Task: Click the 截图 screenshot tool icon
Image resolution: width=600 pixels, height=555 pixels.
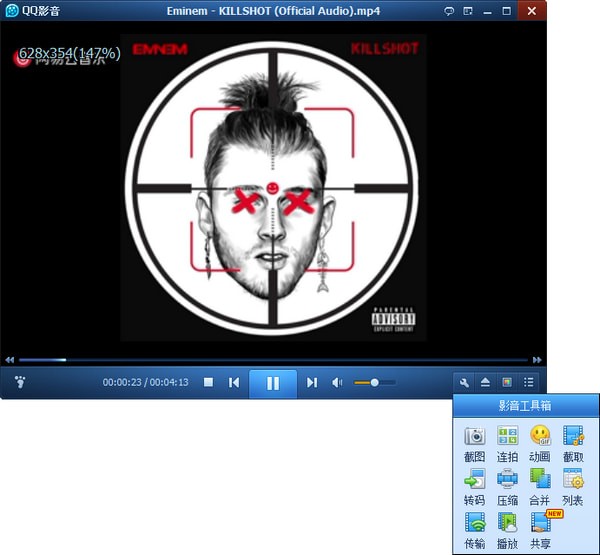Action: tap(474, 436)
